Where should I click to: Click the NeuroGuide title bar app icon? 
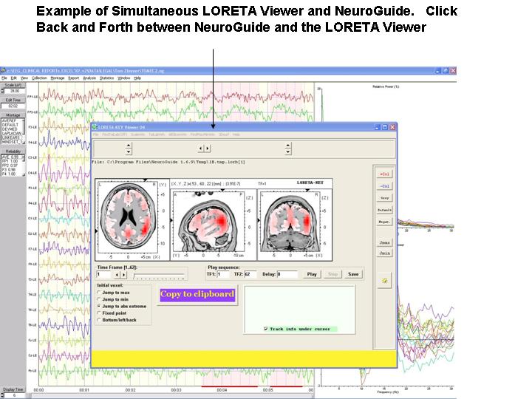point(4,71)
